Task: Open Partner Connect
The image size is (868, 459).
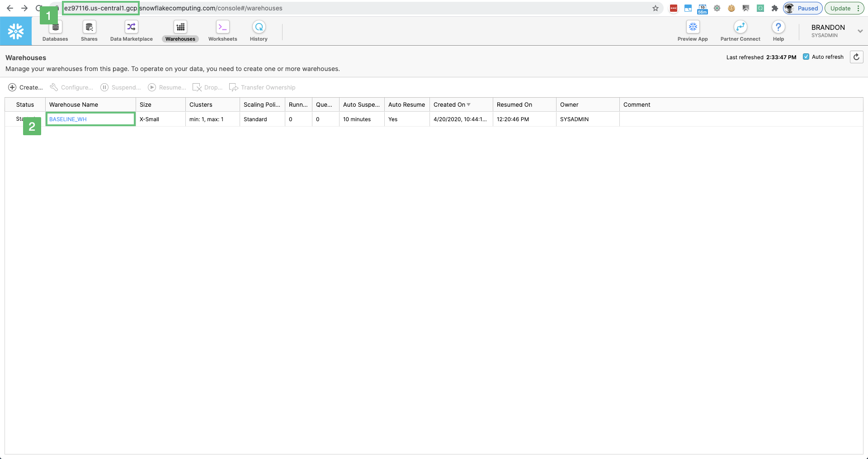Action: click(x=740, y=31)
